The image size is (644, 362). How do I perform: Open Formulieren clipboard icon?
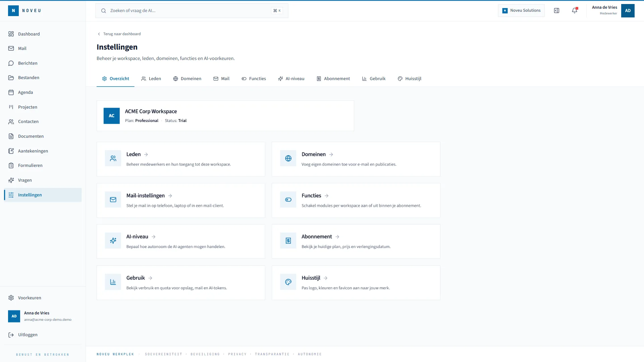click(x=11, y=165)
